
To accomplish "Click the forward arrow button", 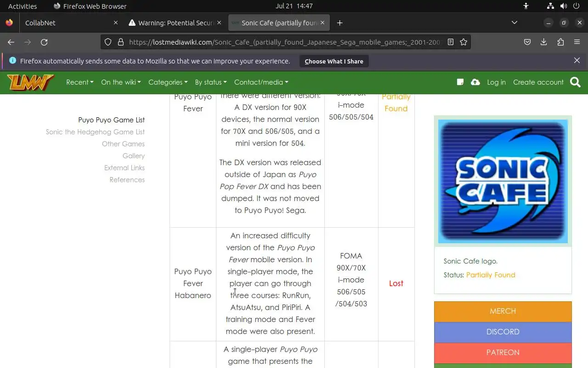I will pos(28,42).
